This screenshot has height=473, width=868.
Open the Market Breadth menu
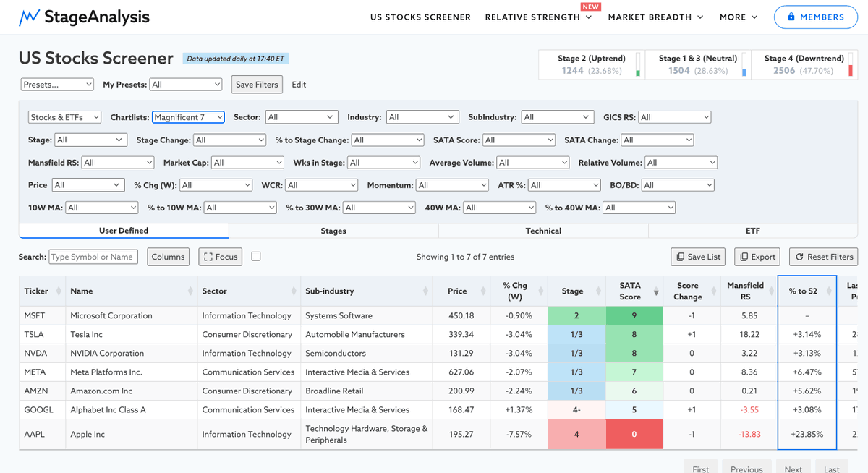(655, 17)
